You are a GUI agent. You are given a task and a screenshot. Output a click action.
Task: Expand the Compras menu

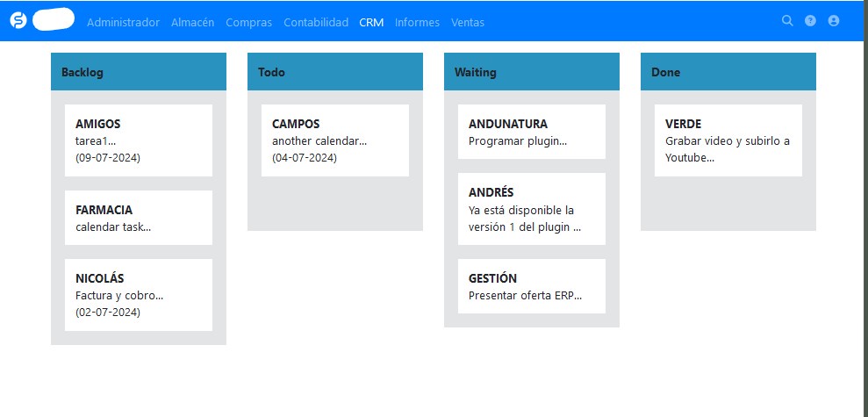(248, 23)
